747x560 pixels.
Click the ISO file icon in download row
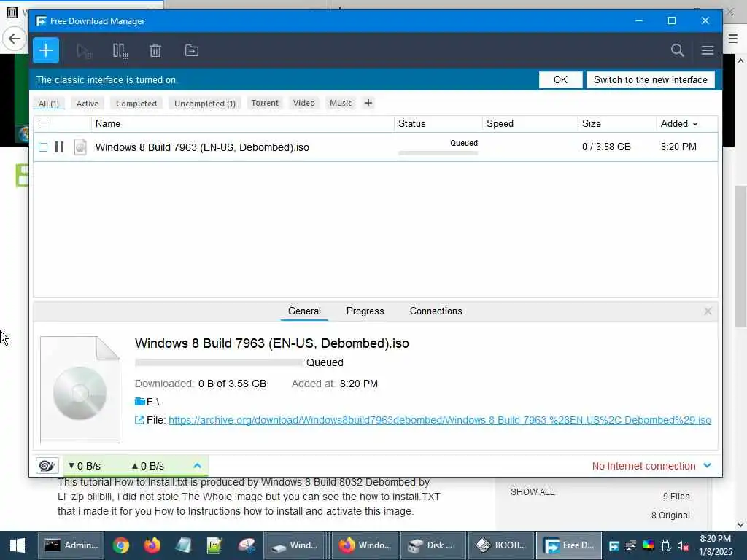[x=80, y=147]
